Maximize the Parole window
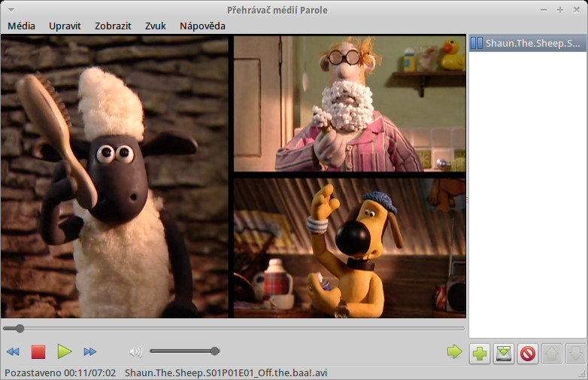 click(x=560, y=10)
